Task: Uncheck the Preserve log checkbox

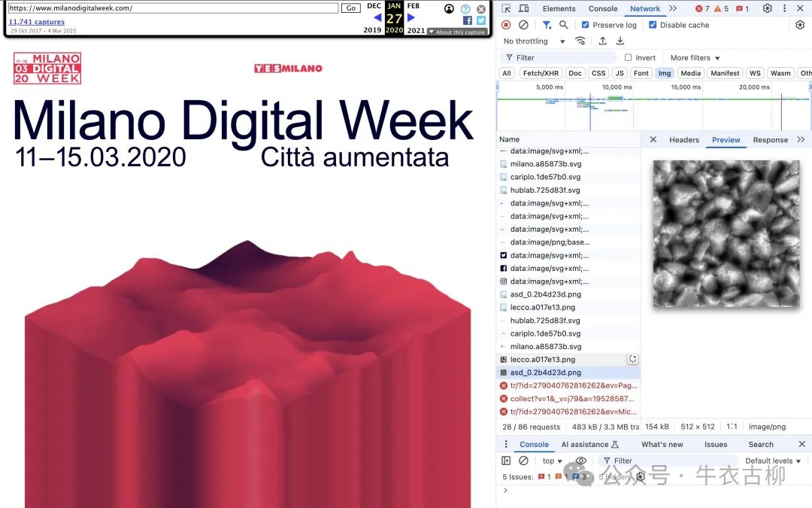Action: pos(585,24)
